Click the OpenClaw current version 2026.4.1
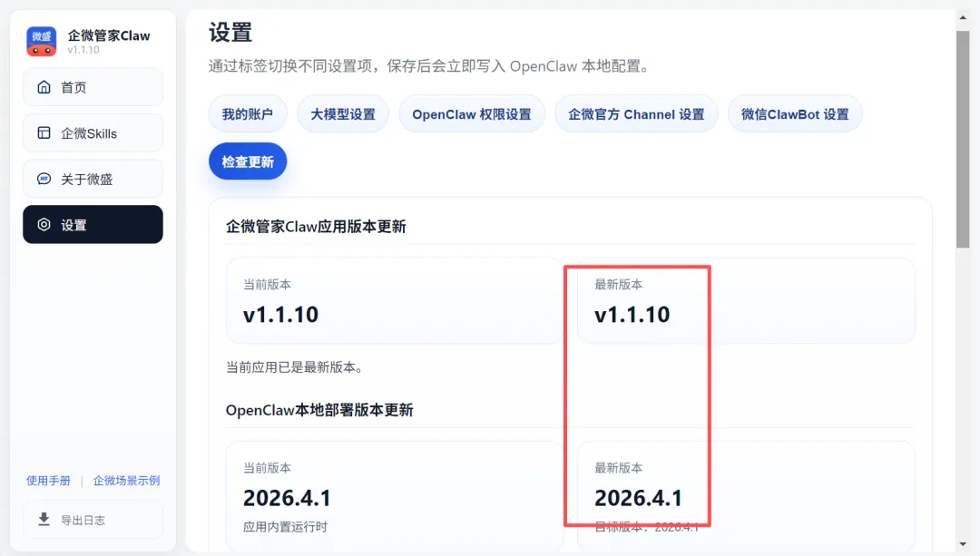 click(x=287, y=498)
